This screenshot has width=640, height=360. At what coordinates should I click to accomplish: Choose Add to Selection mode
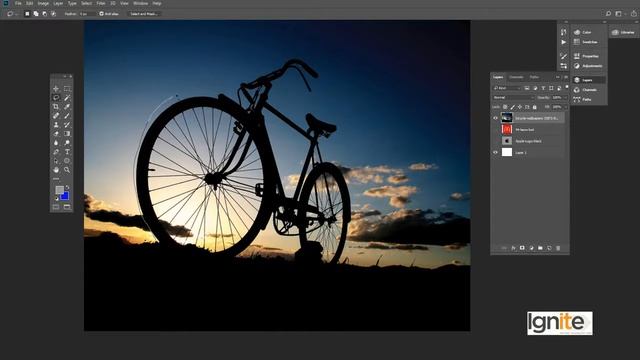36,13
